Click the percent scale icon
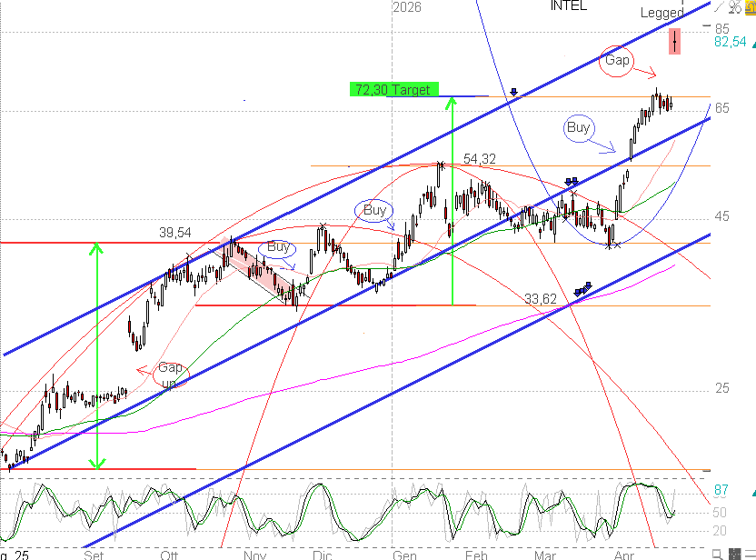The height and width of the screenshot is (560, 756). click(x=734, y=7)
